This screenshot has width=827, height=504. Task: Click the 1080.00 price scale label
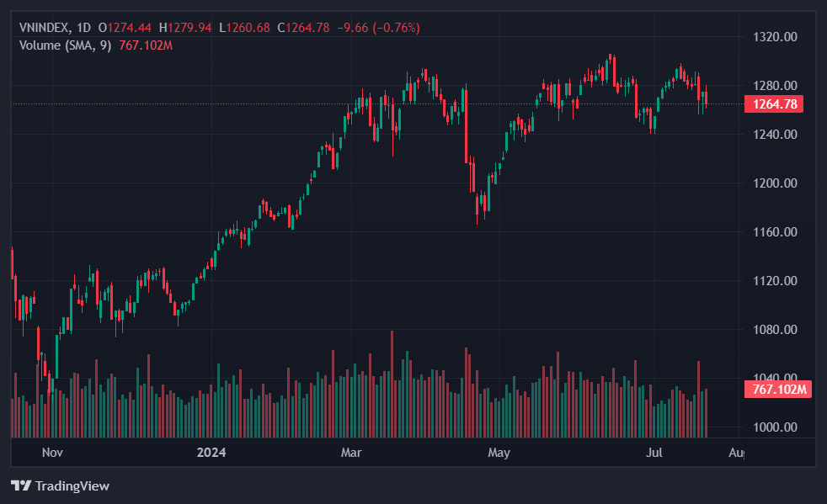pyautogui.click(x=773, y=330)
